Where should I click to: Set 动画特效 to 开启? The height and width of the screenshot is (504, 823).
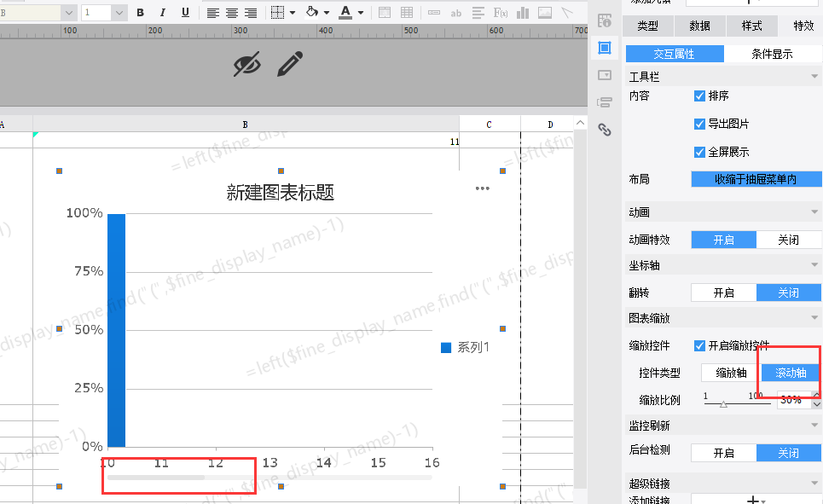[724, 240]
